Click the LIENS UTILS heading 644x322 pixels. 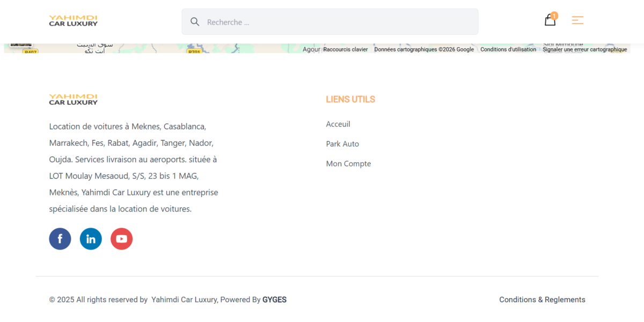[350, 99]
